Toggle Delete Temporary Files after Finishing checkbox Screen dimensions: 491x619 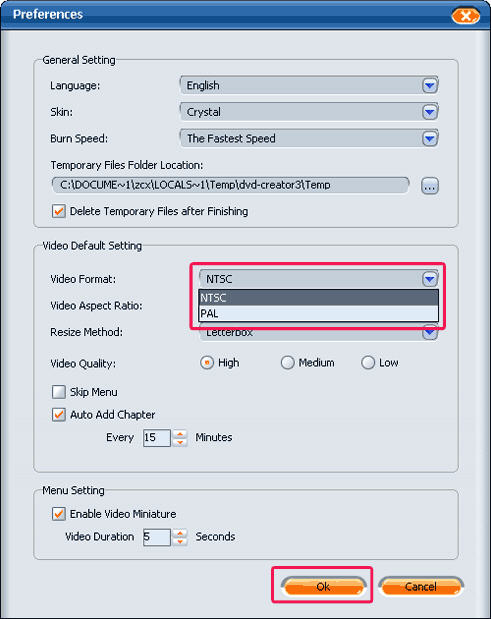pos(59,211)
